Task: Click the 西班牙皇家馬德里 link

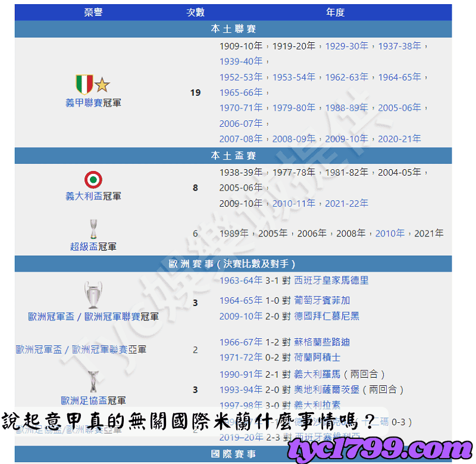Action: point(331,280)
